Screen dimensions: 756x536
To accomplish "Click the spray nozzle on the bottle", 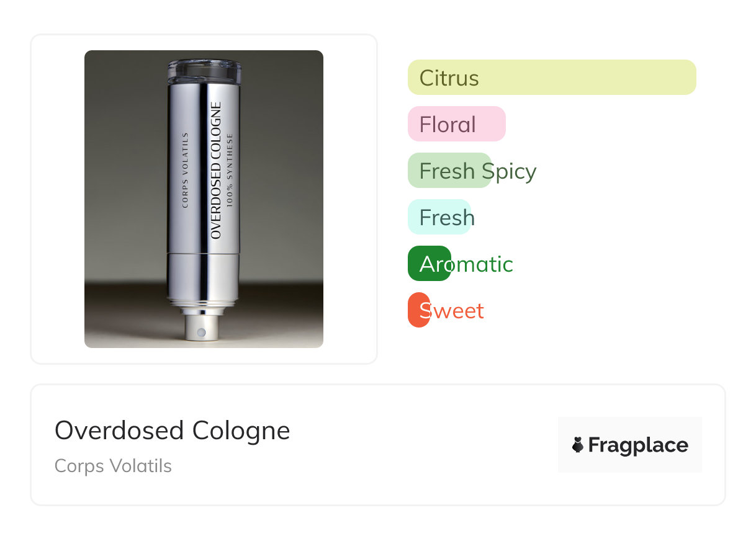I will (201, 329).
